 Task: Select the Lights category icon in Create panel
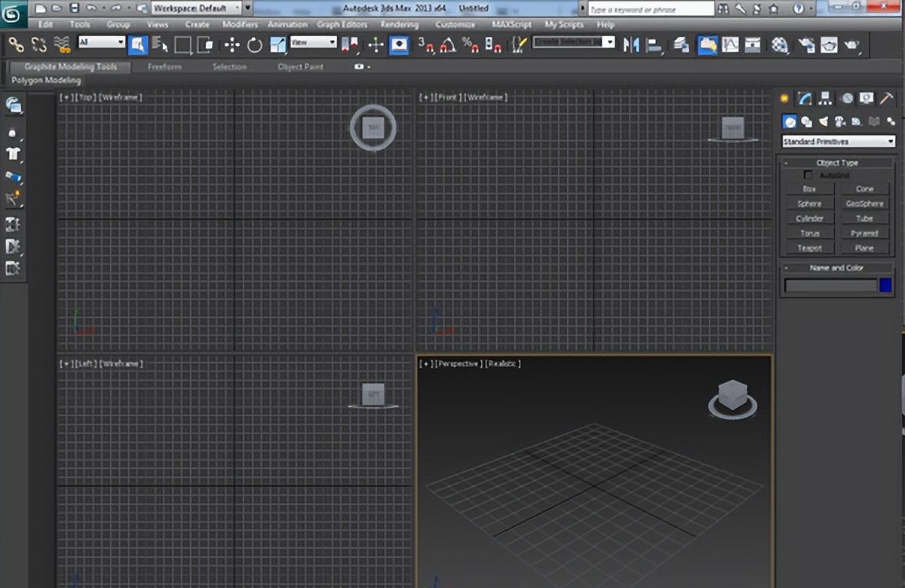tap(824, 121)
